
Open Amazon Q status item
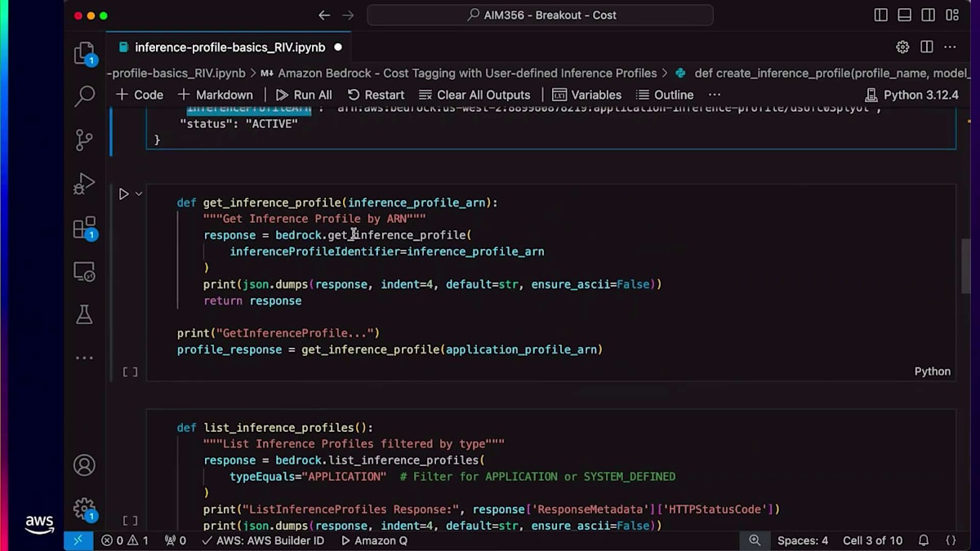(374, 540)
